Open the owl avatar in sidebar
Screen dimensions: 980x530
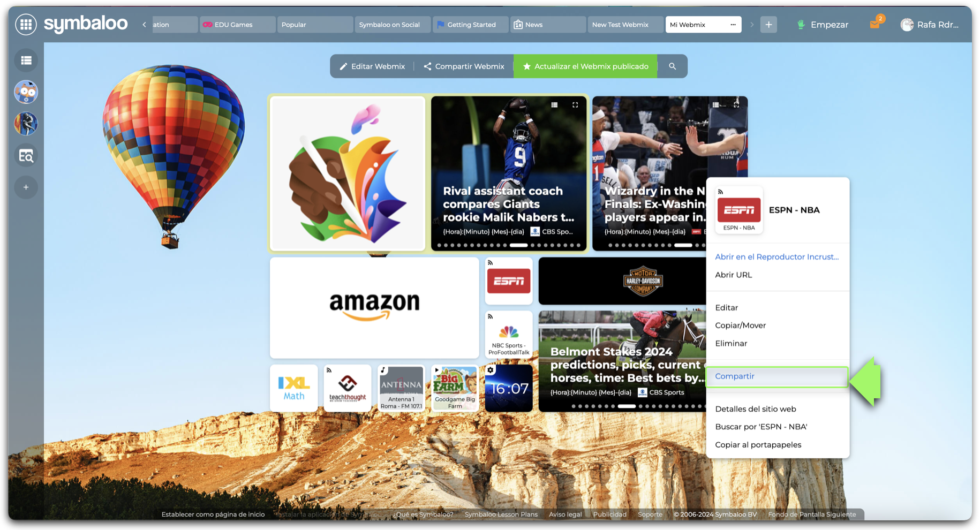tap(26, 92)
